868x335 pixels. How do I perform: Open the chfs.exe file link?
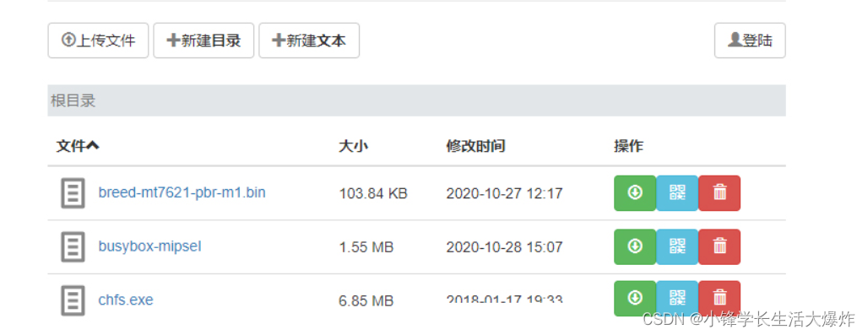tap(126, 300)
